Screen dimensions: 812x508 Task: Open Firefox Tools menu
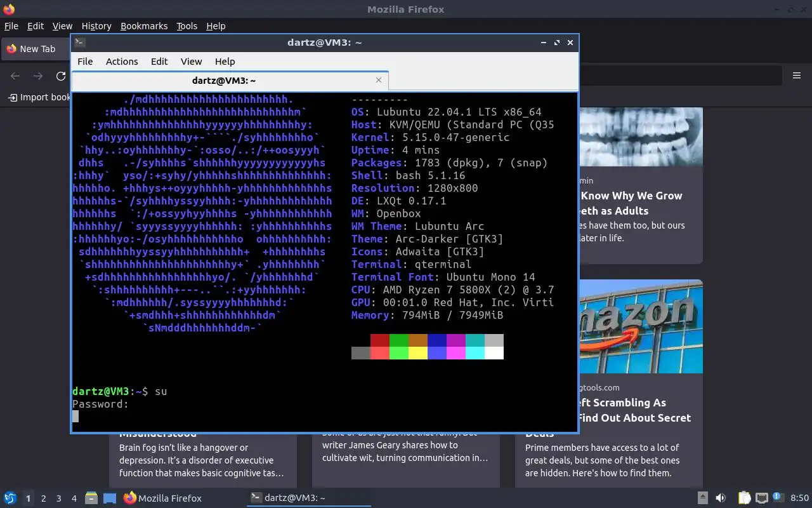[x=187, y=26]
